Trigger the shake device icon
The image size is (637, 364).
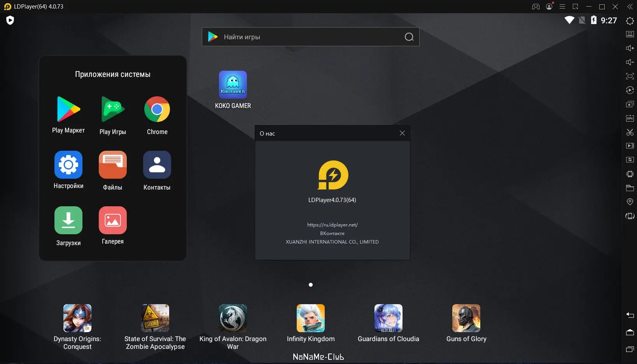point(630,174)
